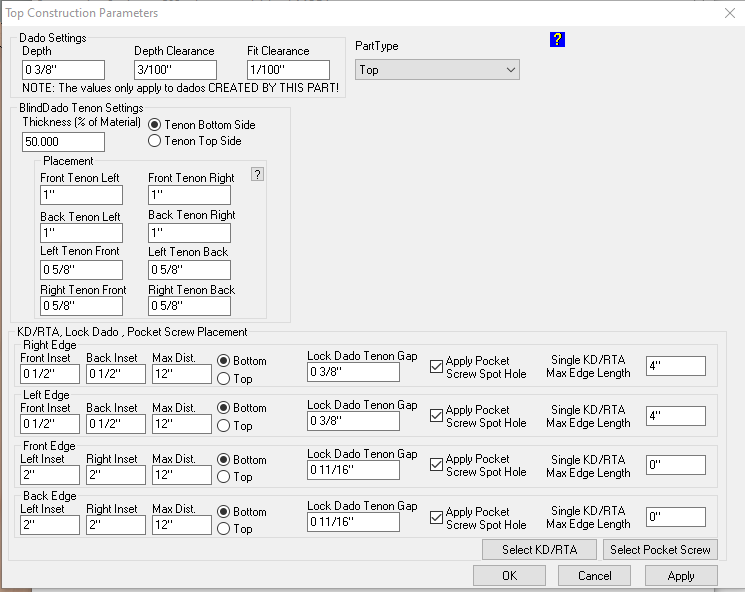Screen dimensions: 745x592
Task: Click the Thickness percent of Material field
Action: pos(63,142)
